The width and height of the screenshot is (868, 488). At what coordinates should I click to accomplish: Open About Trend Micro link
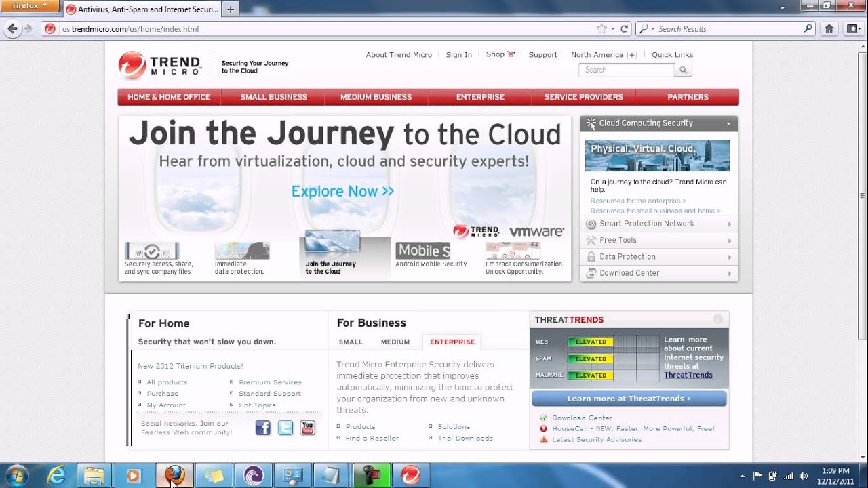399,54
